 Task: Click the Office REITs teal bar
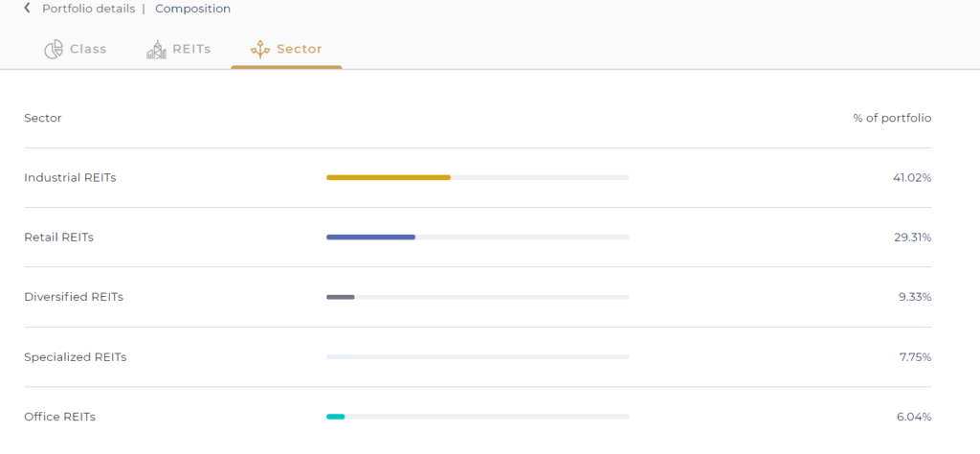click(x=335, y=417)
